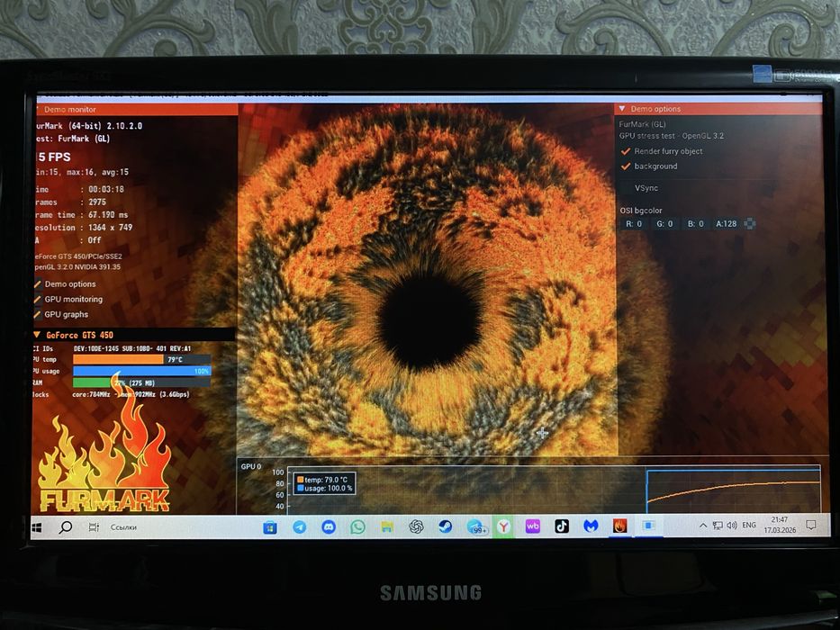This screenshot has width=840, height=630.
Task: Click the core:784MHz clocks text
Action: (91, 395)
